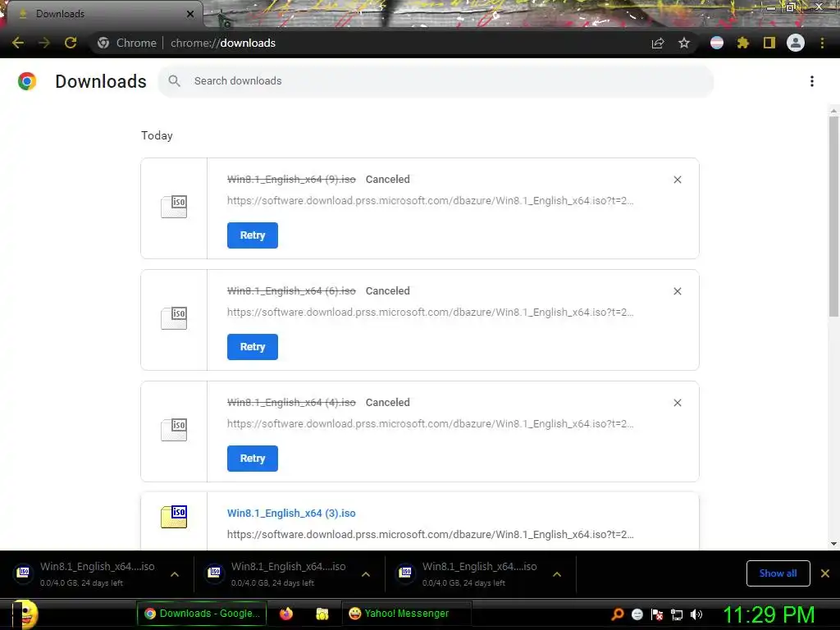Expand options chevron for third shelf download

(557, 574)
